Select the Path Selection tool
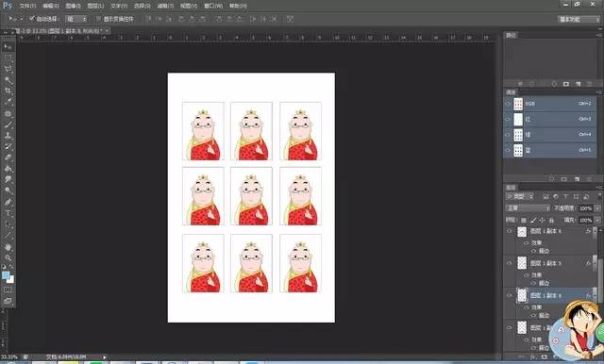This screenshot has width=604, height=364. pos(8,223)
